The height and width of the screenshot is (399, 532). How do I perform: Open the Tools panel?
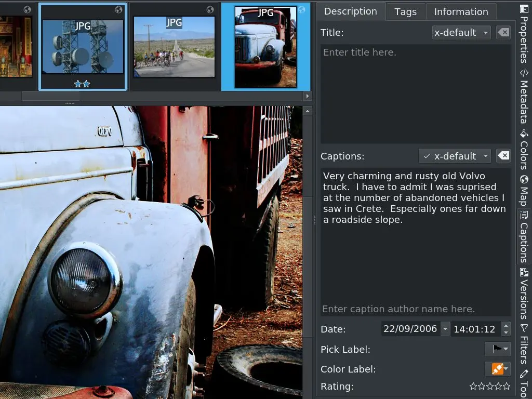coord(525,387)
